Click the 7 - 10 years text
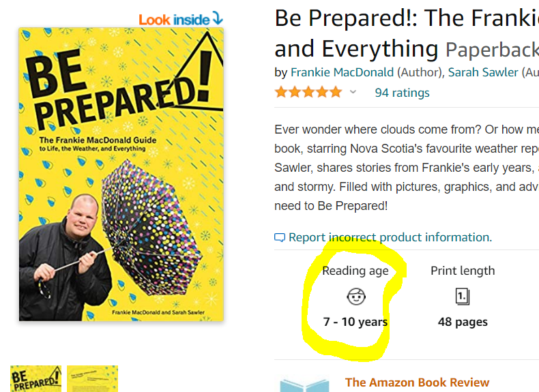The width and height of the screenshot is (539, 392). 355,322
